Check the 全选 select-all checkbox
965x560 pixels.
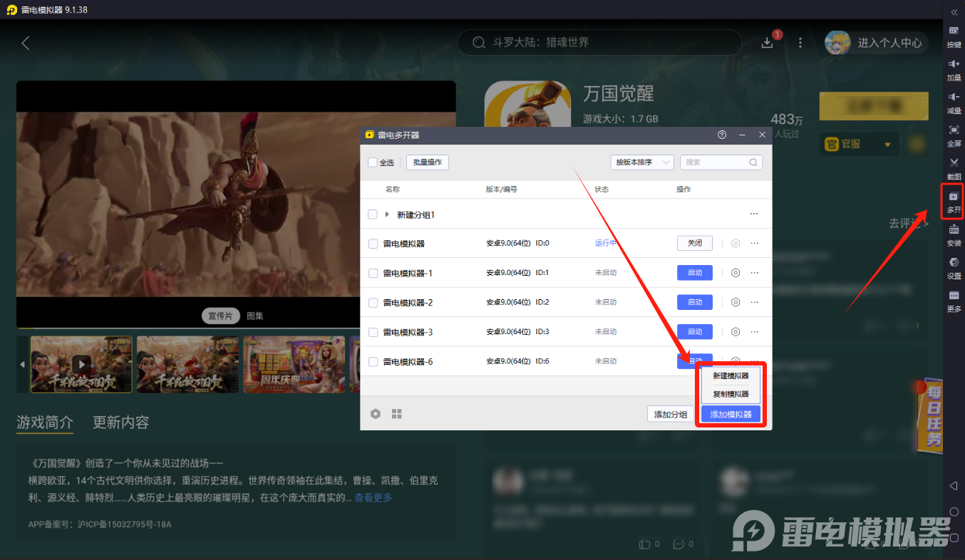pyautogui.click(x=372, y=162)
